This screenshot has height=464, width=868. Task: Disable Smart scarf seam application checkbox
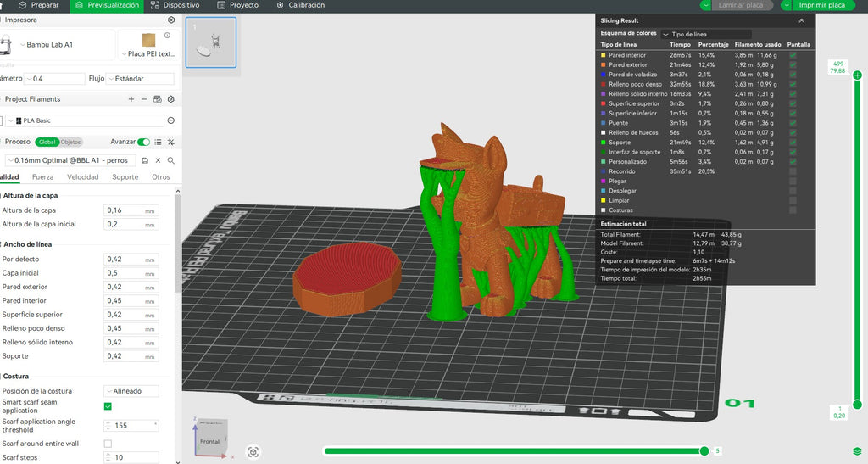[108, 406]
